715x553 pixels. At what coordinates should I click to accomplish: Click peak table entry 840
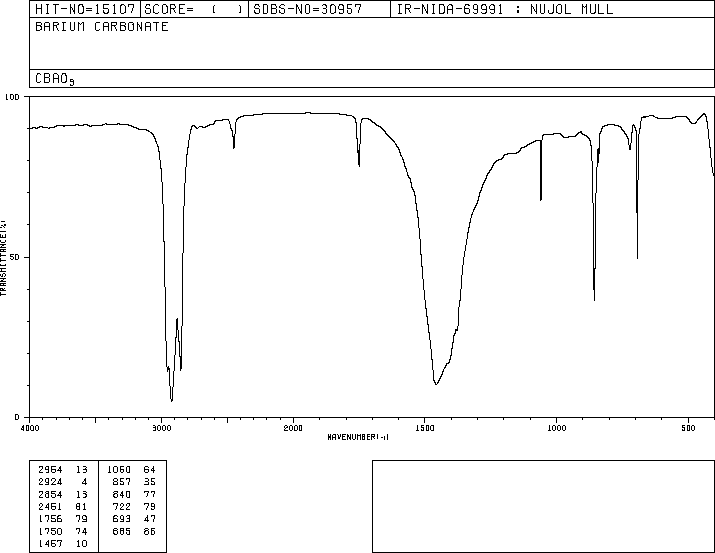click(122, 494)
